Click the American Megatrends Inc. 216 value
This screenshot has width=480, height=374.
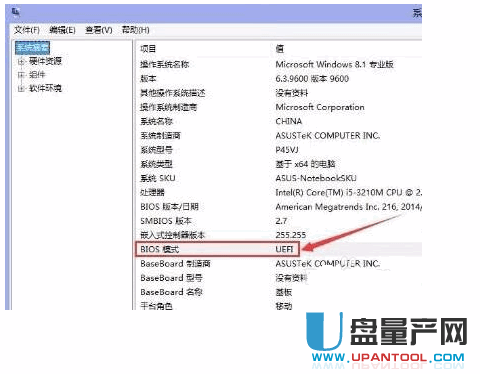[348, 207]
